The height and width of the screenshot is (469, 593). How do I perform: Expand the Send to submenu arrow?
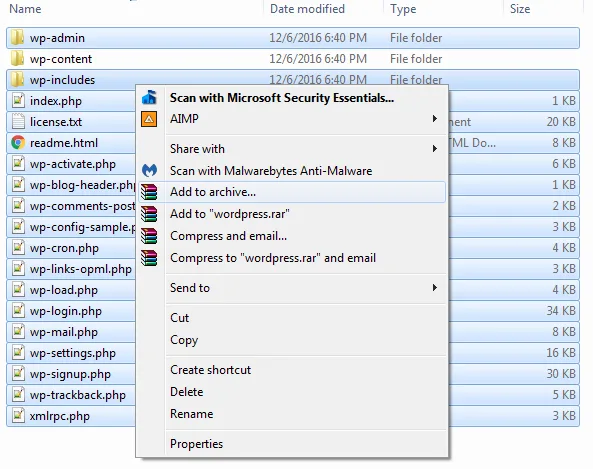pyautogui.click(x=435, y=288)
